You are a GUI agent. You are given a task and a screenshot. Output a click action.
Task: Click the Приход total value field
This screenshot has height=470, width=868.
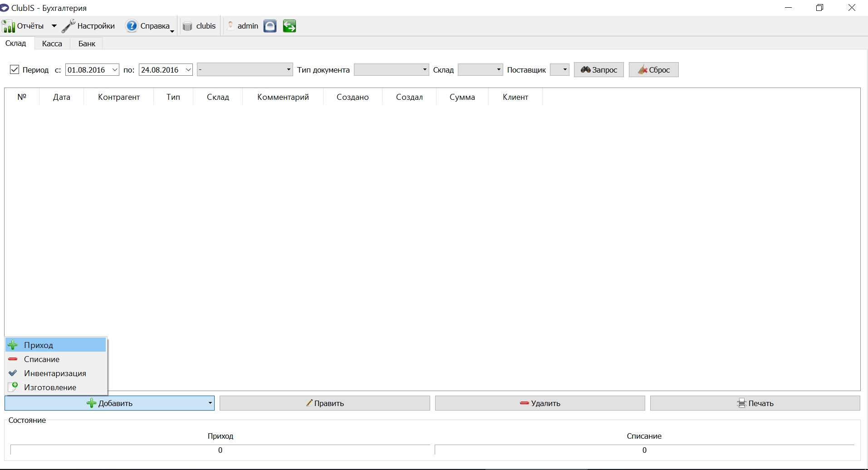tap(220, 450)
